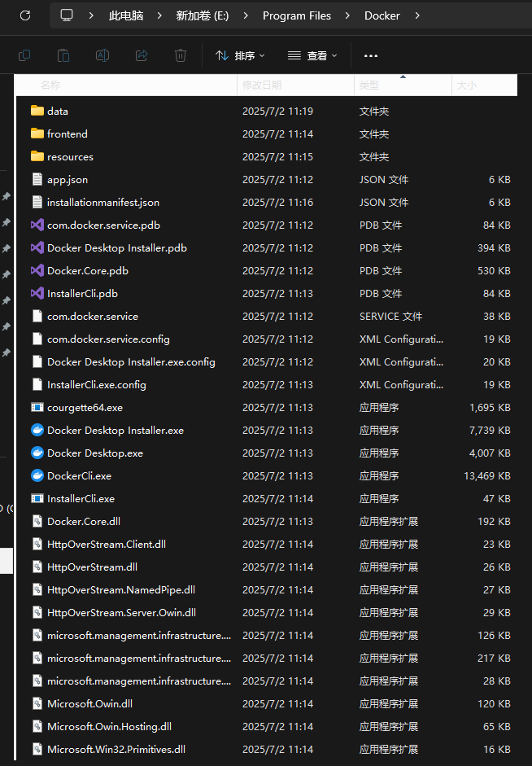Select Docker.Core.dll file icon
532x766 pixels.
point(37,521)
